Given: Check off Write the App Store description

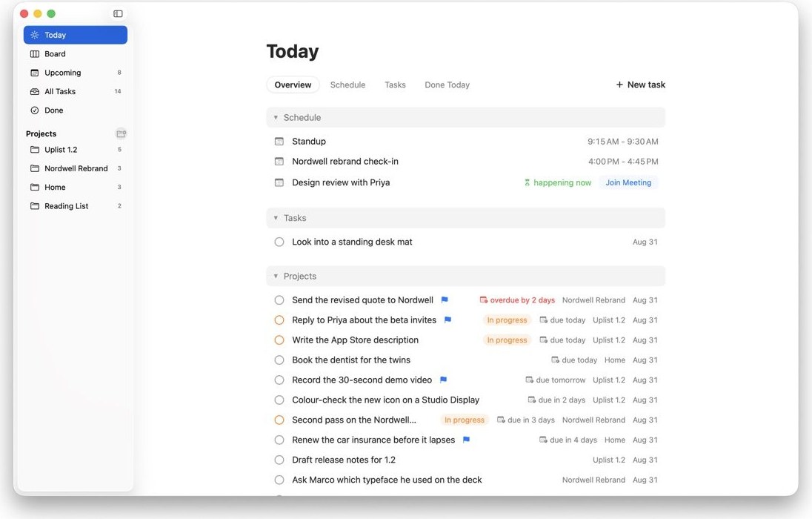Looking at the screenshot, I should pyautogui.click(x=279, y=340).
